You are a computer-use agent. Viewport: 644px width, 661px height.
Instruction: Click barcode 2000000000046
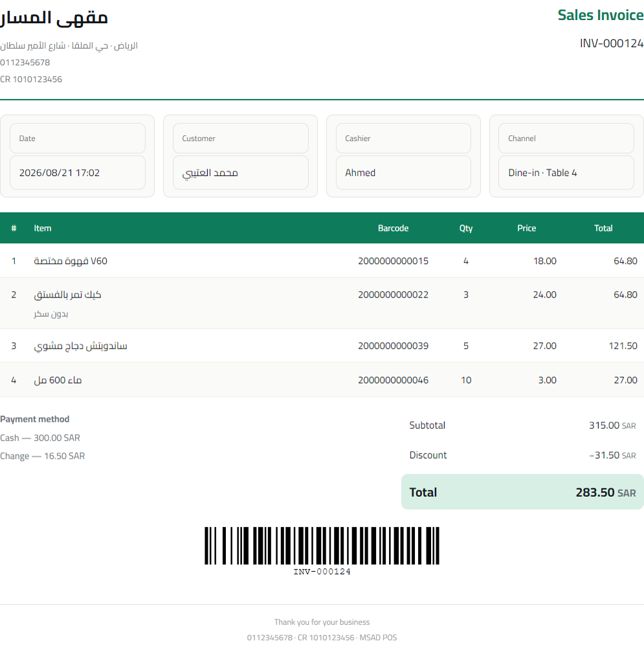(x=393, y=380)
